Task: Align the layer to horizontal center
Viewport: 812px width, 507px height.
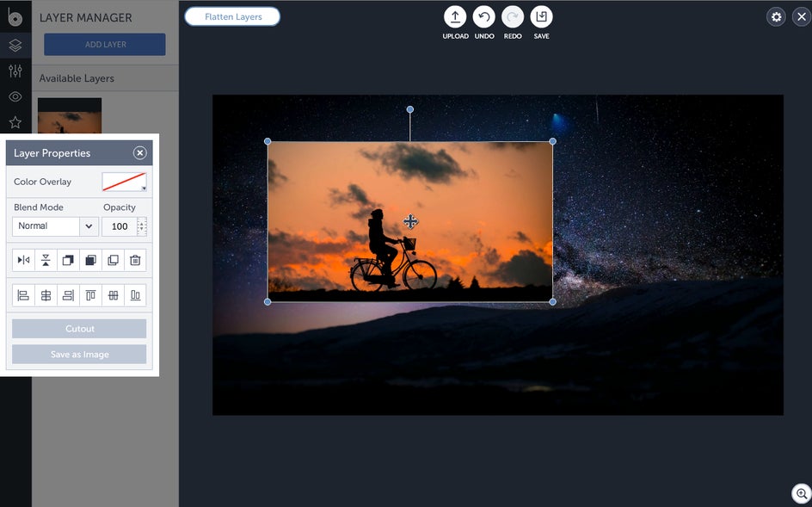Action: [x=46, y=295]
